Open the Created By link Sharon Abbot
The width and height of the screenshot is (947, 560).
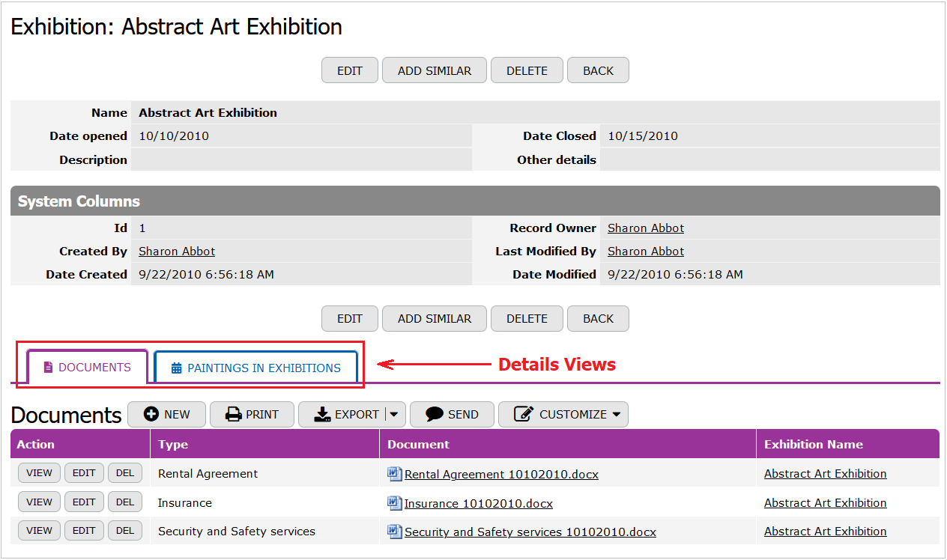pyautogui.click(x=177, y=252)
